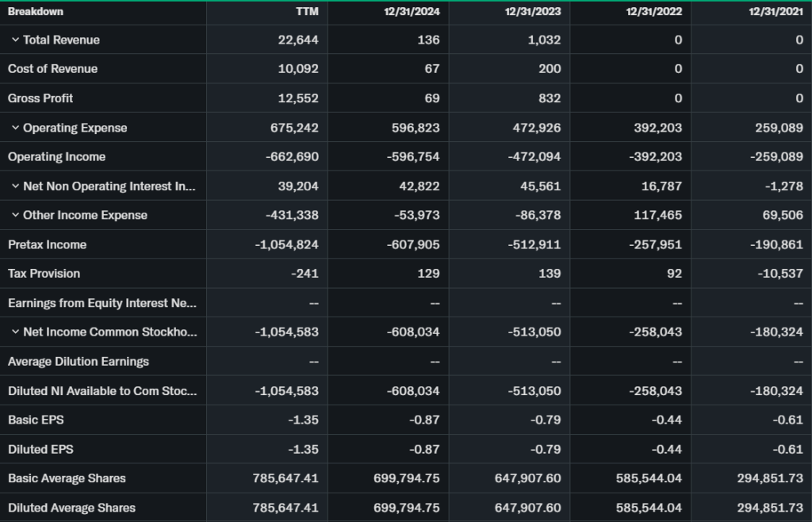
Task: Expand Net Income Common Stockholders chevron
Action: (15, 332)
